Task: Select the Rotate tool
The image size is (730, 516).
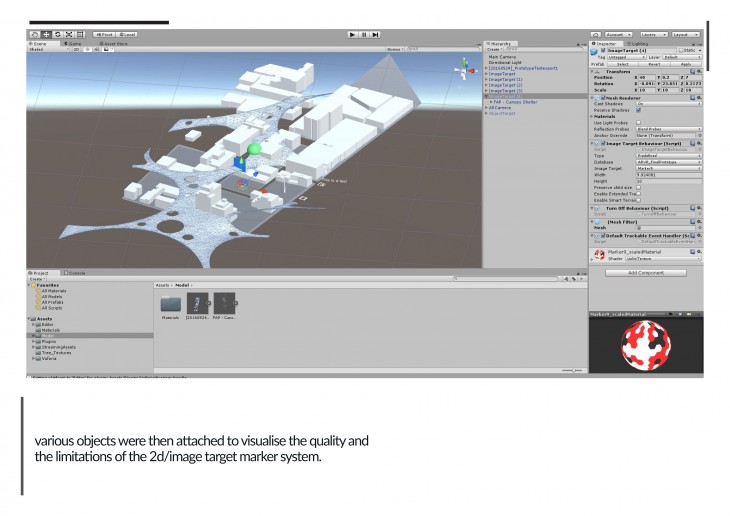Action: click(x=56, y=34)
